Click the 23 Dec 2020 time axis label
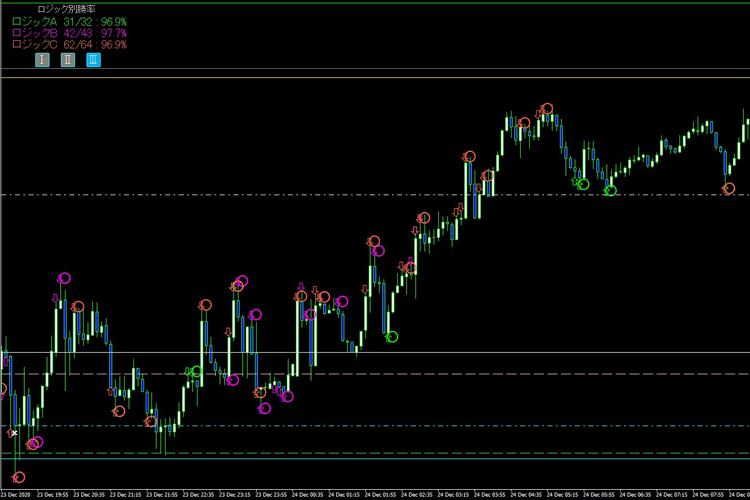The height and width of the screenshot is (500, 750). point(16,495)
